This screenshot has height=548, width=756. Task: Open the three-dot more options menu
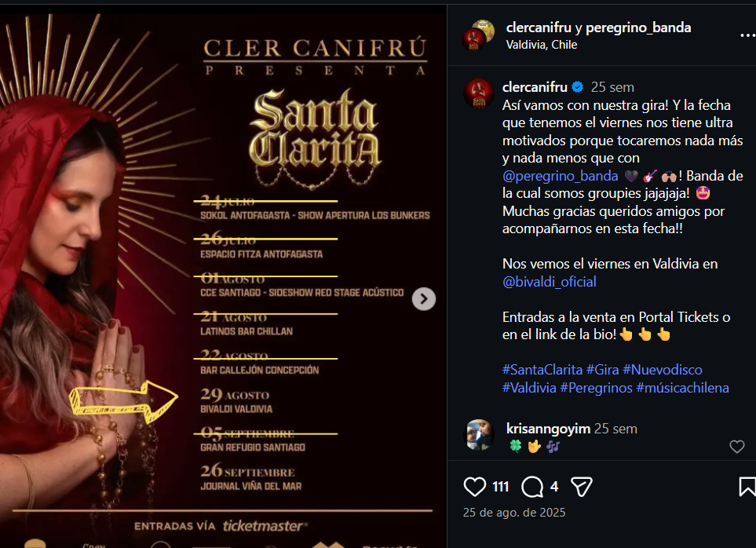coord(747,35)
